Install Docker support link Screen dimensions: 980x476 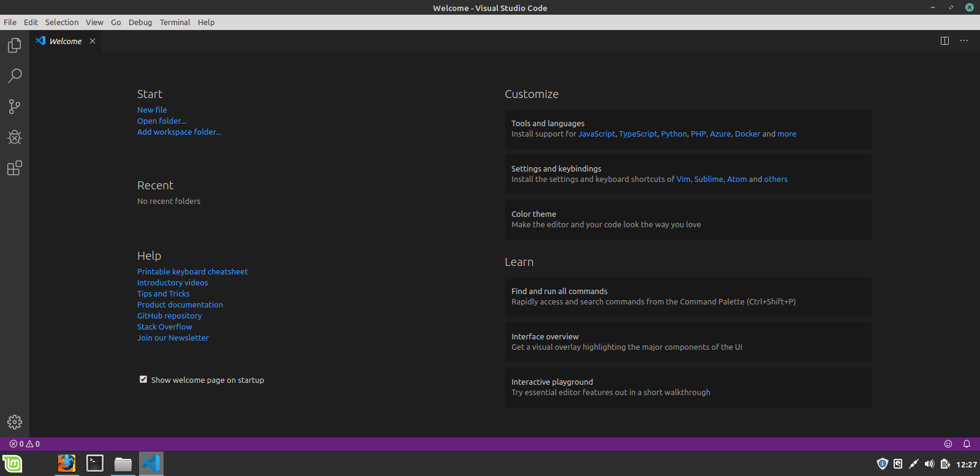click(x=747, y=134)
